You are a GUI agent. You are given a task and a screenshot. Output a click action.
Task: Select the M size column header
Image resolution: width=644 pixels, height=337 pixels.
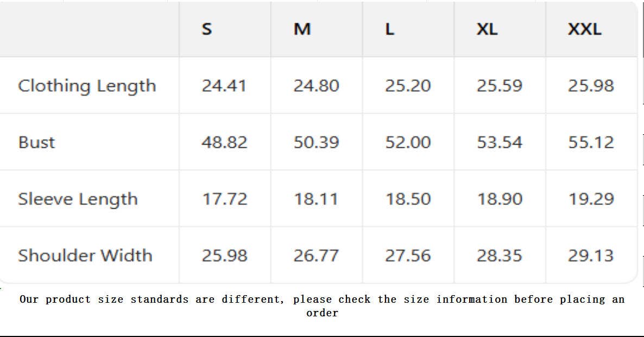pos(302,29)
